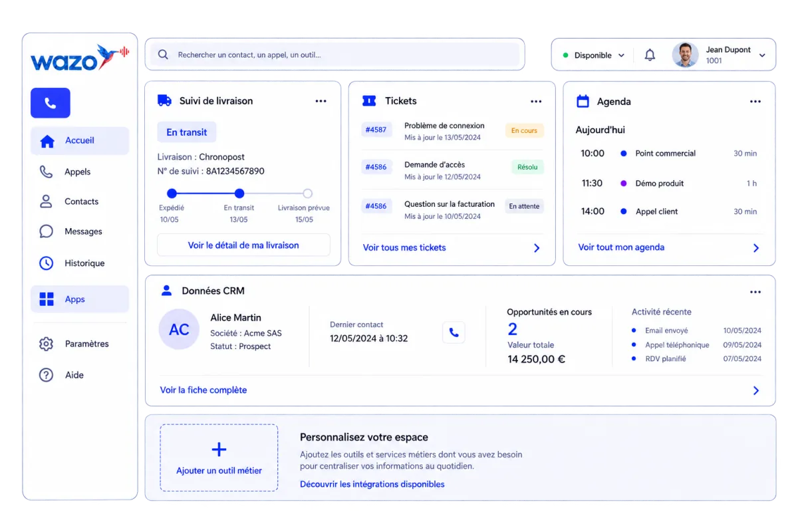This screenshot has height=532, width=798.
Task: Click the blue phone dialer button
Action: (x=50, y=103)
